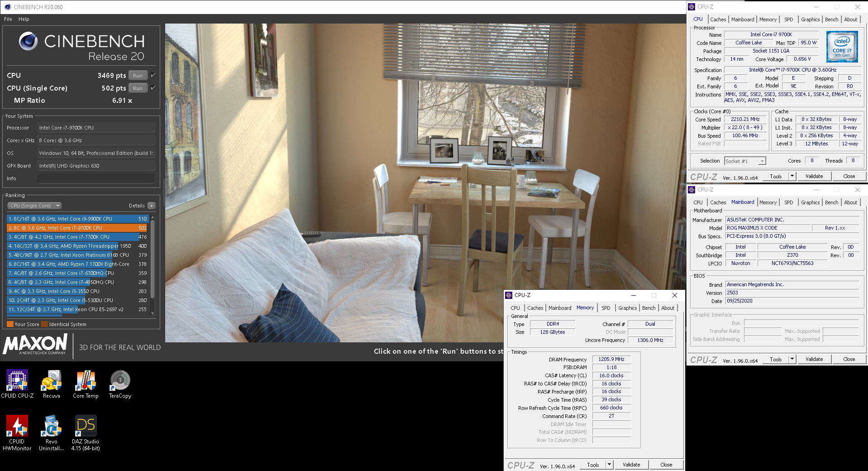Open Bench tab in Mainboard CPU-Z window

point(831,202)
